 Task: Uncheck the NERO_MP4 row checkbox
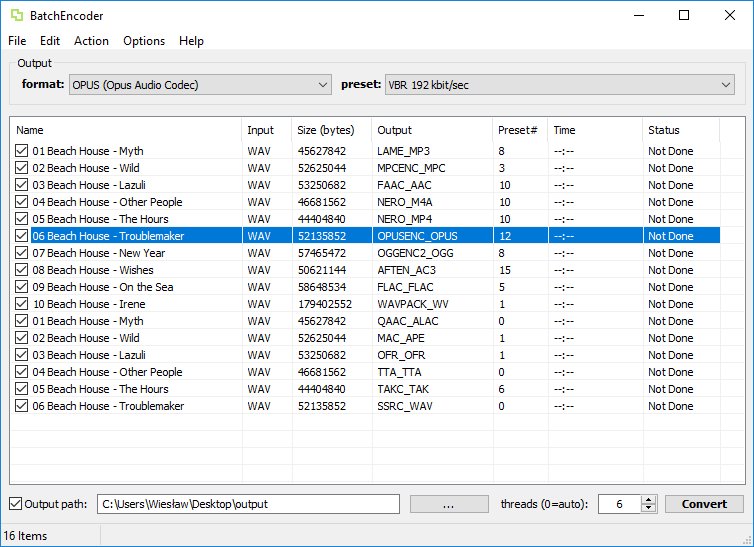(x=21, y=219)
